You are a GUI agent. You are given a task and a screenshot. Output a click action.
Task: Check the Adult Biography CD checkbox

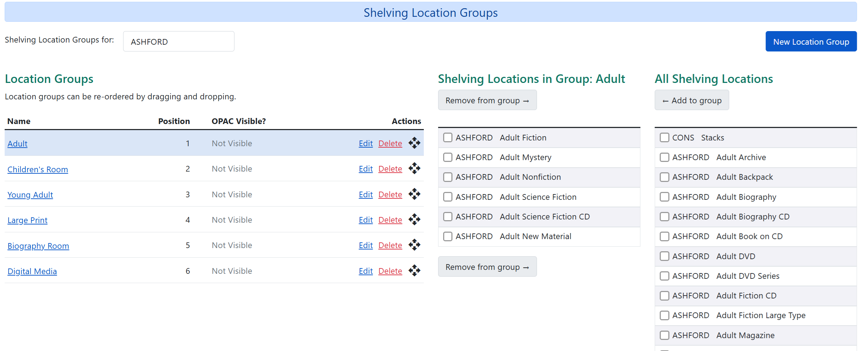[x=665, y=216]
